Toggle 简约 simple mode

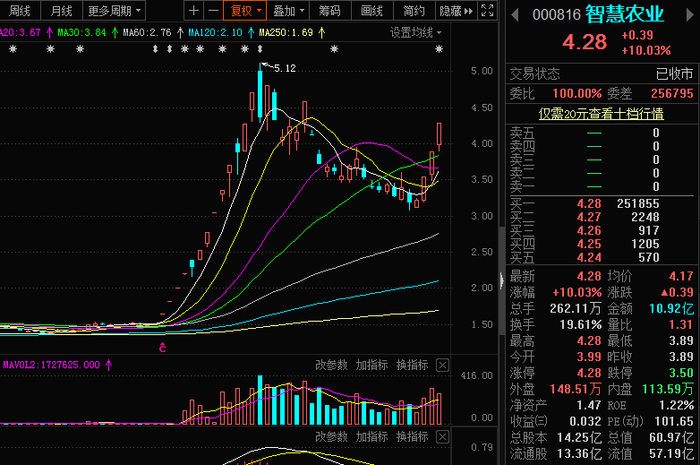coord(414,11)
